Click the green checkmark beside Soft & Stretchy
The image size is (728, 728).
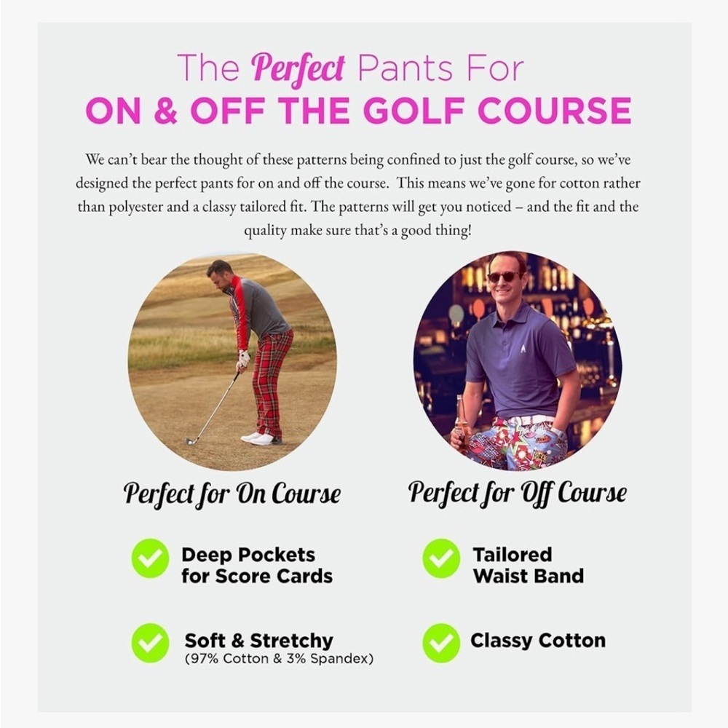coord(150,643)
